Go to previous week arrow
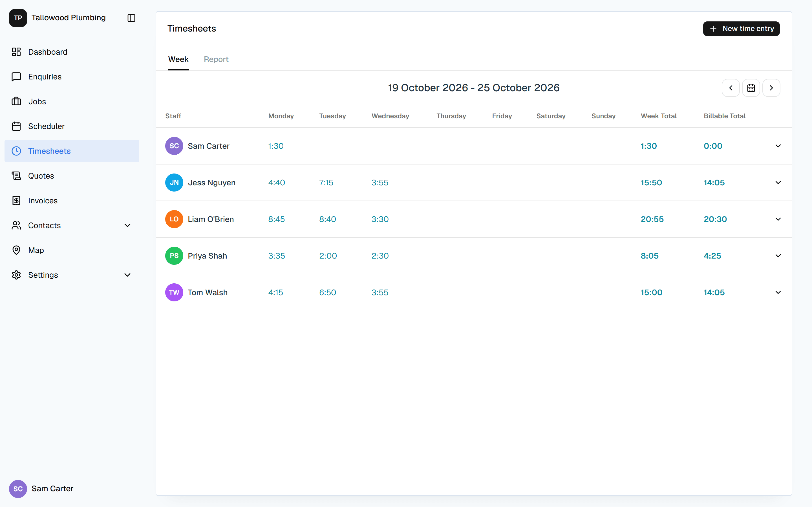This screenshot has width=812, height=507. pyautogui.click(x=731, y=88)
